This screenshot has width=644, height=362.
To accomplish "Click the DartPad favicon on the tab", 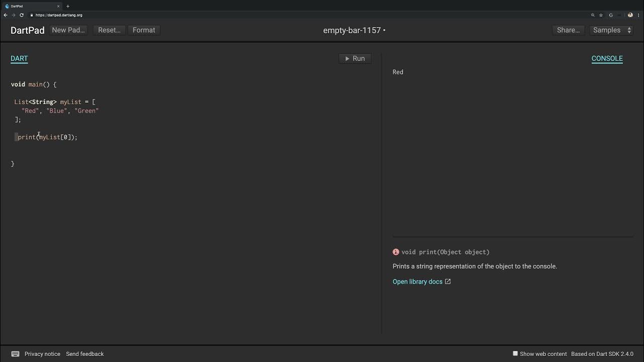I will click(7, 6).
